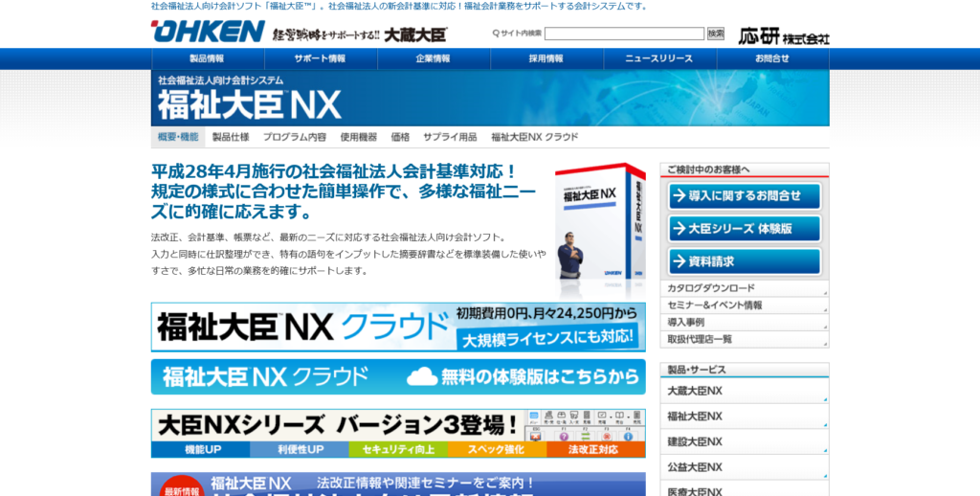Open 建設大臣NX in product list
980x496 pixels.
745,442
